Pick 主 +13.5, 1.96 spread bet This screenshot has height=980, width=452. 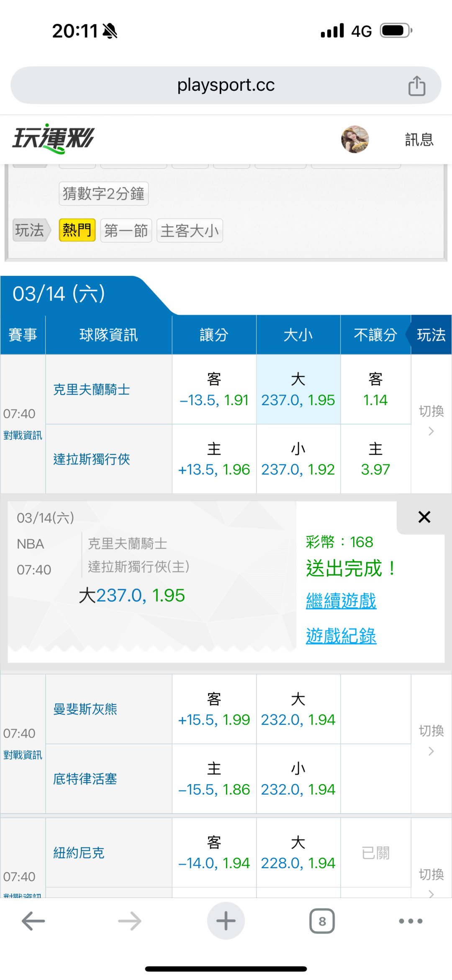click(x=214, y=459)
